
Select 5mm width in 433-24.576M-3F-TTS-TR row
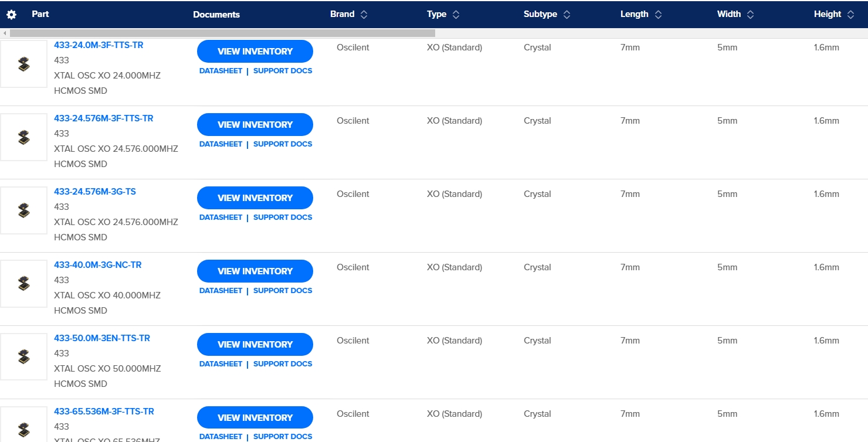pos(727,121)
